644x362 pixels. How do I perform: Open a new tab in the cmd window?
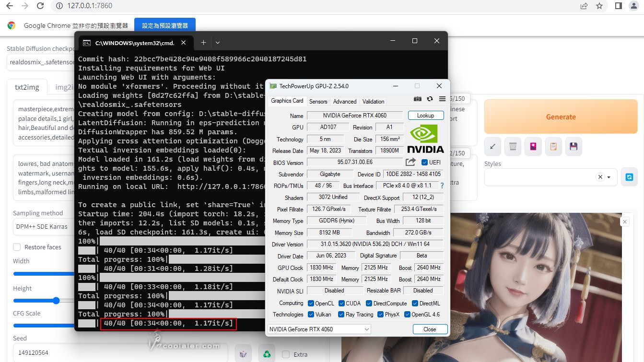(x=203, y=43)
